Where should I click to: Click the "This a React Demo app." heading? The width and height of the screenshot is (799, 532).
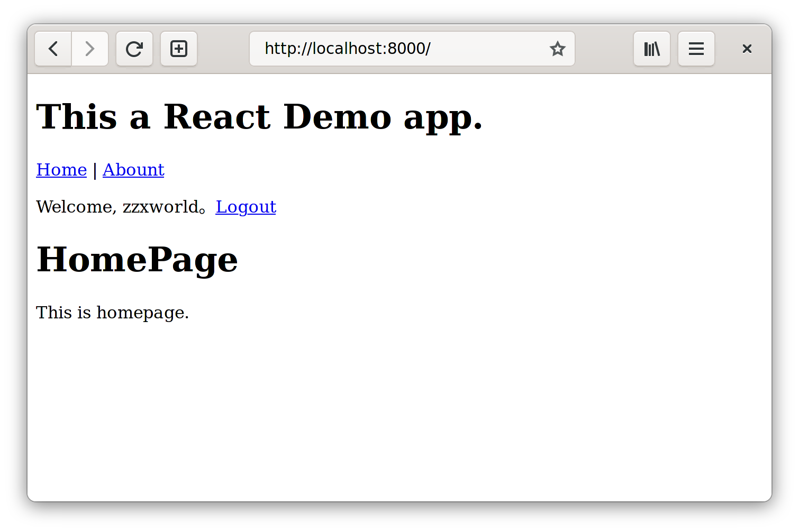tap(259, 117)
